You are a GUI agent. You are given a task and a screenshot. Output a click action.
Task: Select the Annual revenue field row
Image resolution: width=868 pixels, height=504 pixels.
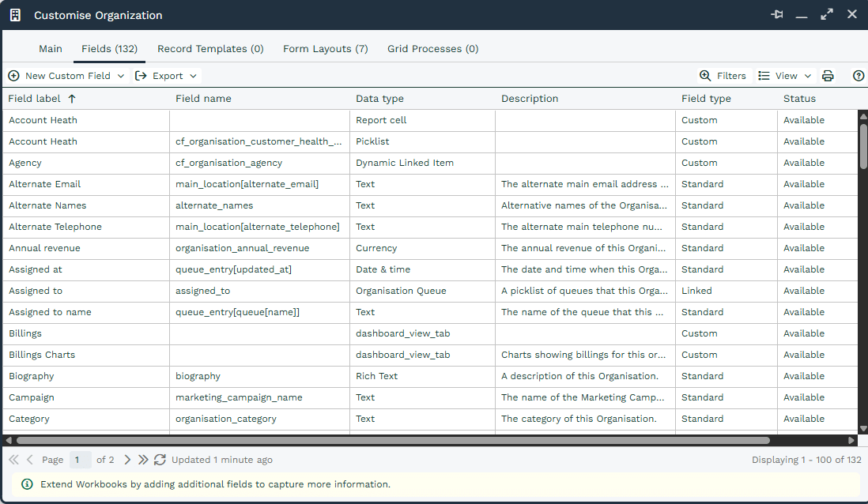[44, 248]
